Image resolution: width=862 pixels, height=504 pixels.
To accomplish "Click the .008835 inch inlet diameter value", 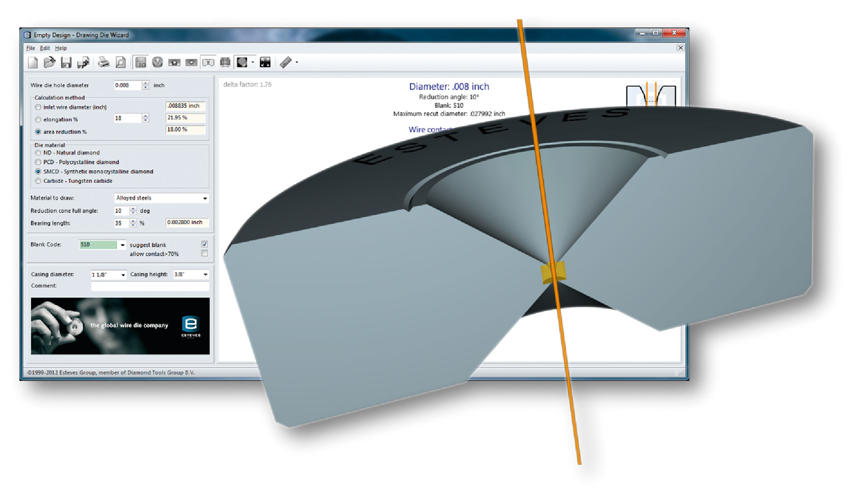I will click(x=185, y=106).
